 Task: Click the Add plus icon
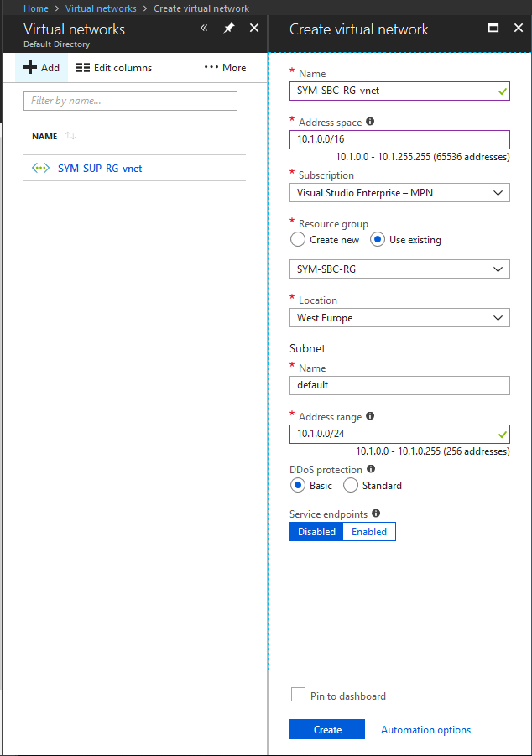click(30, 67)
